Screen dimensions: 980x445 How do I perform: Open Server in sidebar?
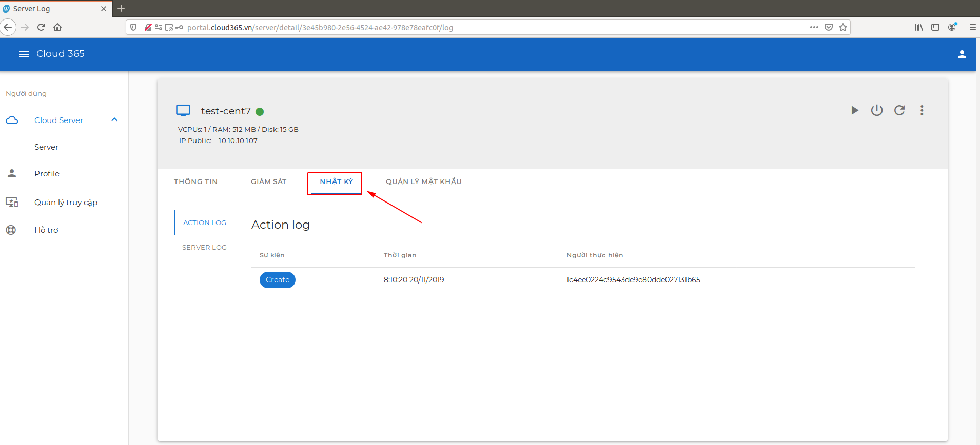point(46,147)
